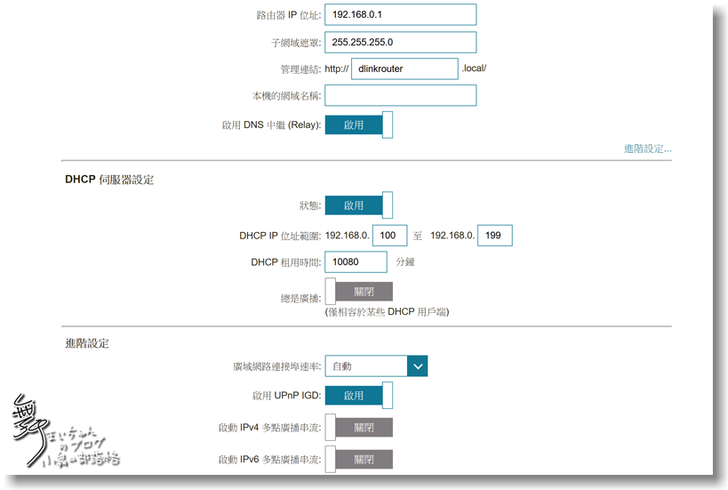Click the 路由器 IP 位址 label
Viewport: 728px width, 490px height.
coord(288,15)
